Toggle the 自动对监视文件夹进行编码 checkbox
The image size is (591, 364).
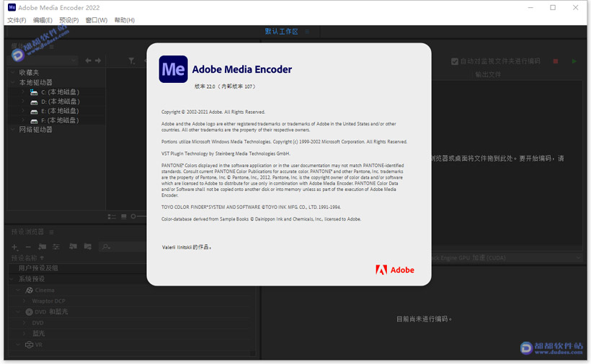click(455, 61)
